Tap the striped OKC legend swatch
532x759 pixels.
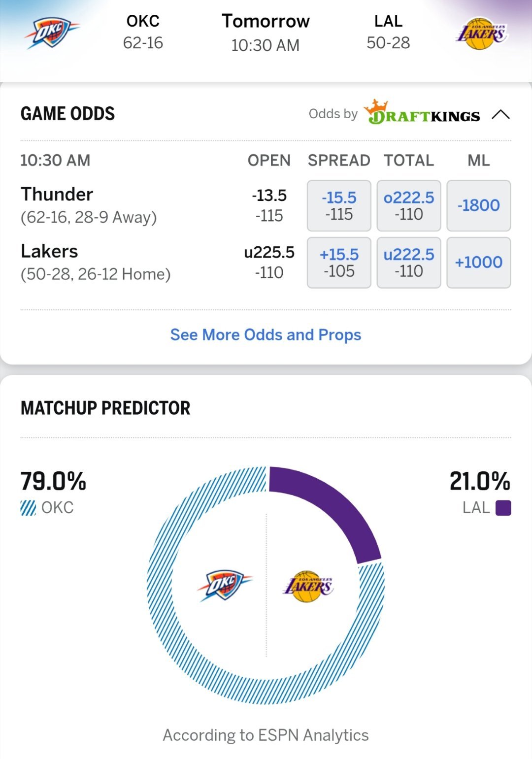[28, 508]
